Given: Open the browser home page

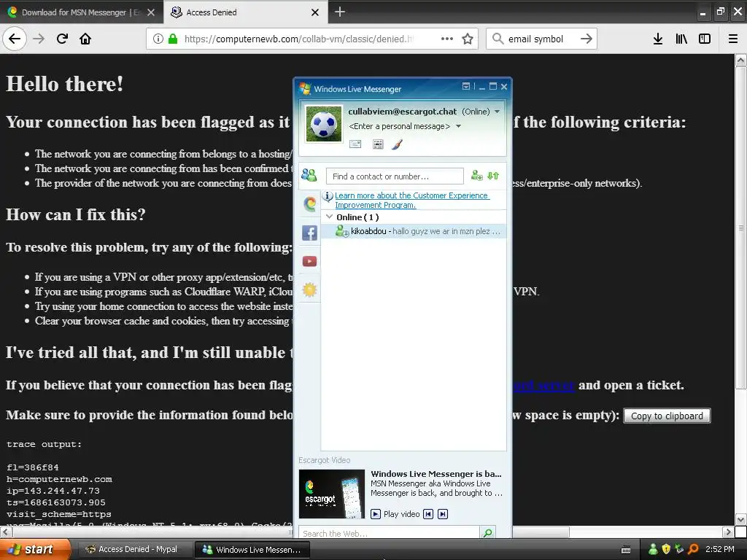Looking at the screenshot, I should tap(85, 39).
